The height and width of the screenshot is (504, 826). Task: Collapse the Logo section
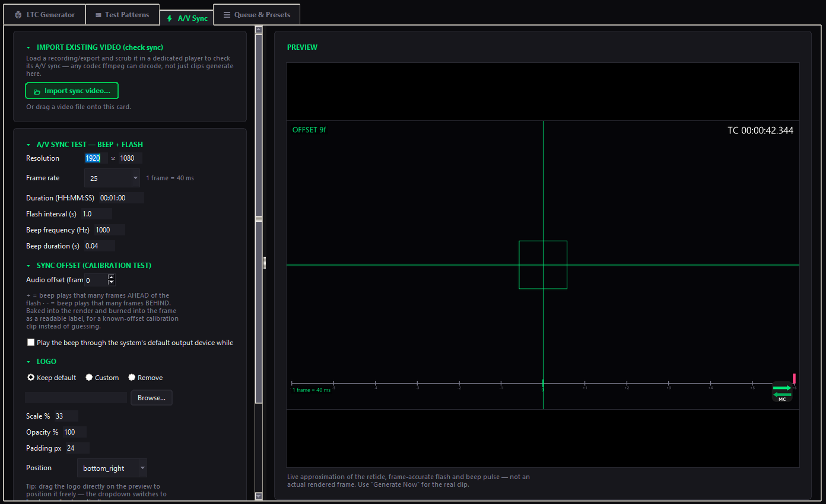tap(28, 362)
